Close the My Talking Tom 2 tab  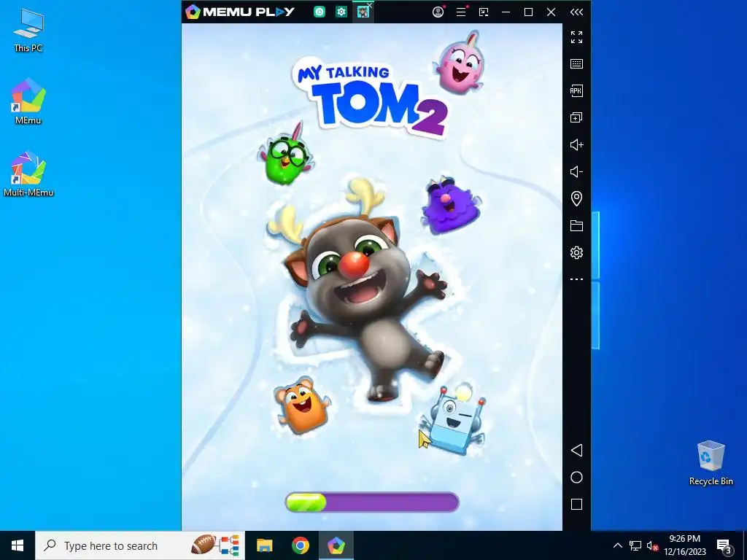(370, 5)
